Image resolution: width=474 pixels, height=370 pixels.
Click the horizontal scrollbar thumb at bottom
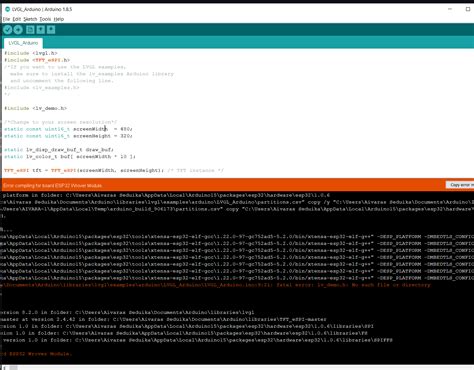click(13, 368)
